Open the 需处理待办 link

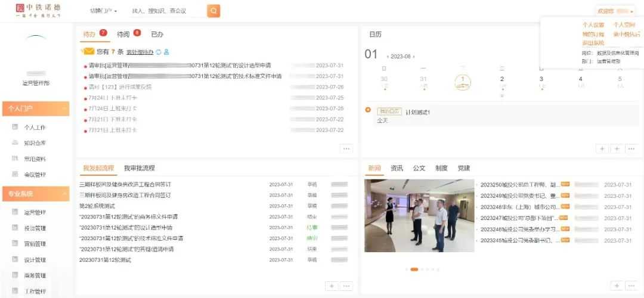coord(140,52)
